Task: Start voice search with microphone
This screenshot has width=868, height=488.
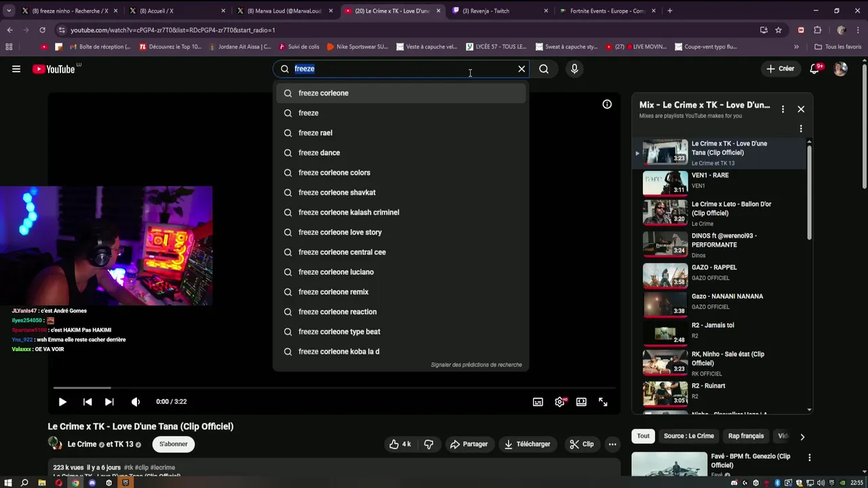Action: [x=574, y=68]
